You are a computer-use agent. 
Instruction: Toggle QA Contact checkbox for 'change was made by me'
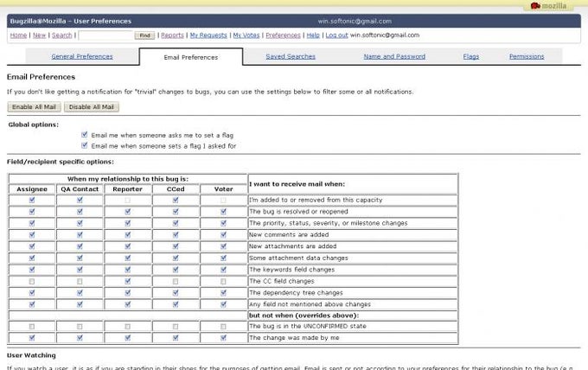pyautogui.click(x=80, y=338)
